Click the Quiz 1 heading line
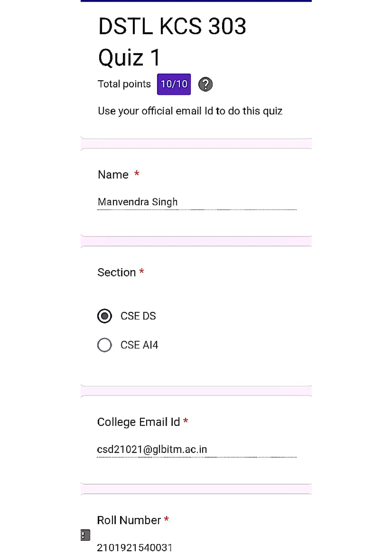The image size is (392, 555). coord(129,58)
